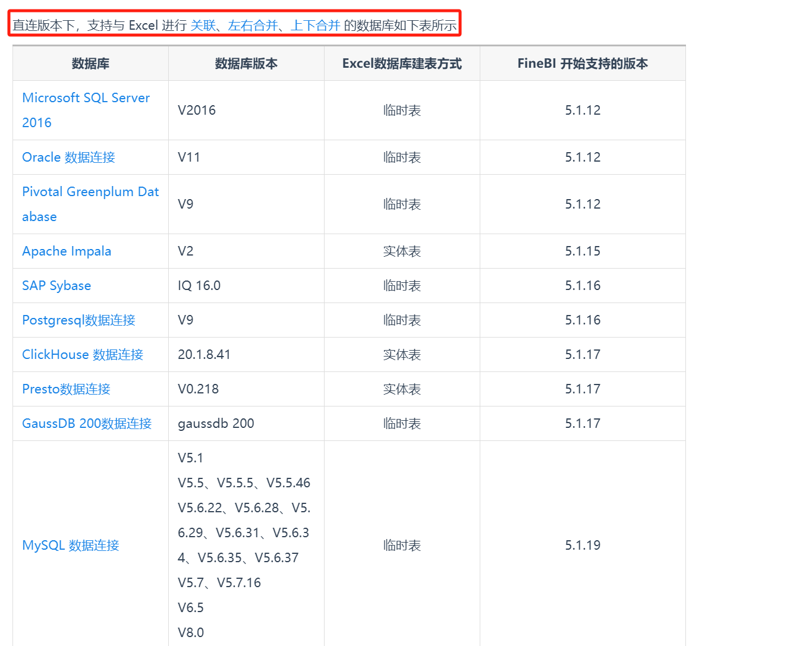The image size is (812, 646).
Task: Select 5.1.16 in the Postgresql row
Action: [x=583, y=320]
